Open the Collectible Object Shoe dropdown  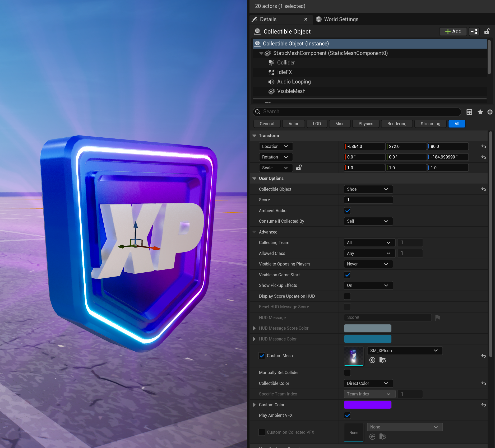pos(368,189)
